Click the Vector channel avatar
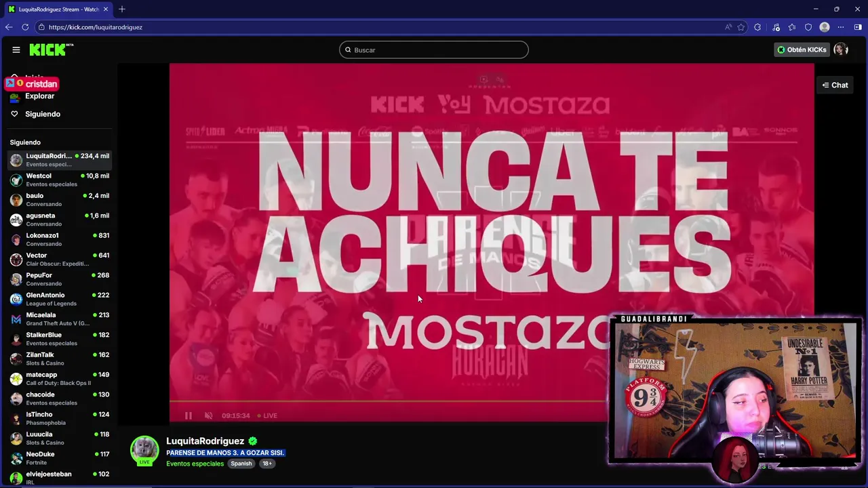This screenshot has width=868, height=488. (x=16, y=259)
